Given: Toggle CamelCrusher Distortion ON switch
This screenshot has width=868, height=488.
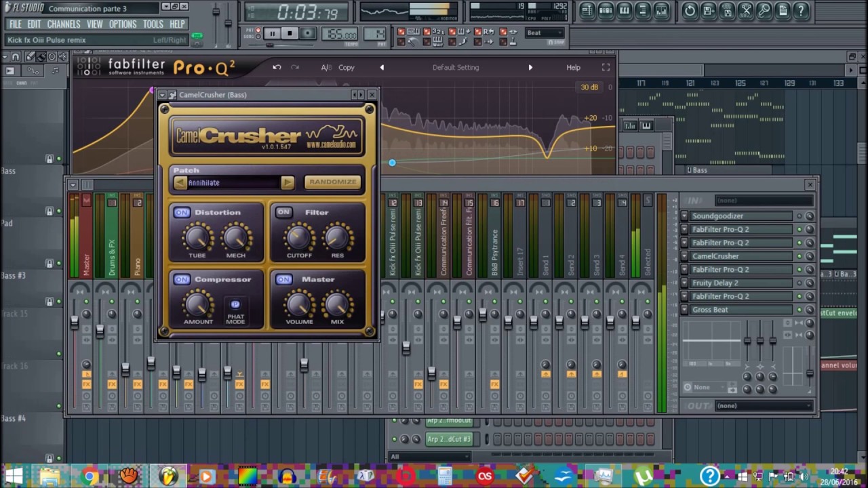Looking at the screenshot, I should [182, 212].
